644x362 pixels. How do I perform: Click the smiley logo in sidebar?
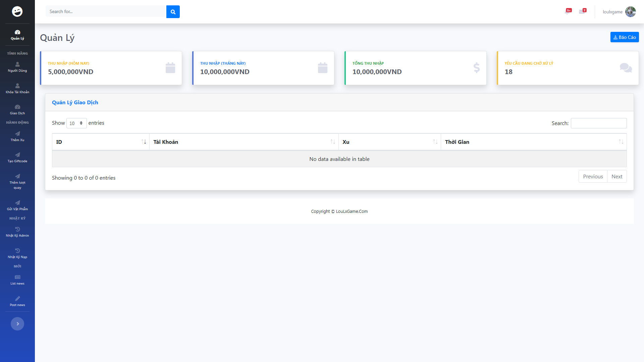point(17,11)
